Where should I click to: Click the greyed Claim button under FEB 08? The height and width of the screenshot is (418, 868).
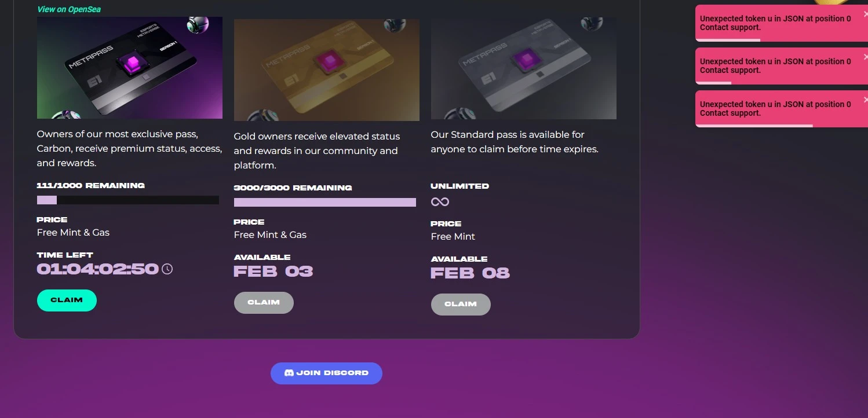[x=461, y=305]
